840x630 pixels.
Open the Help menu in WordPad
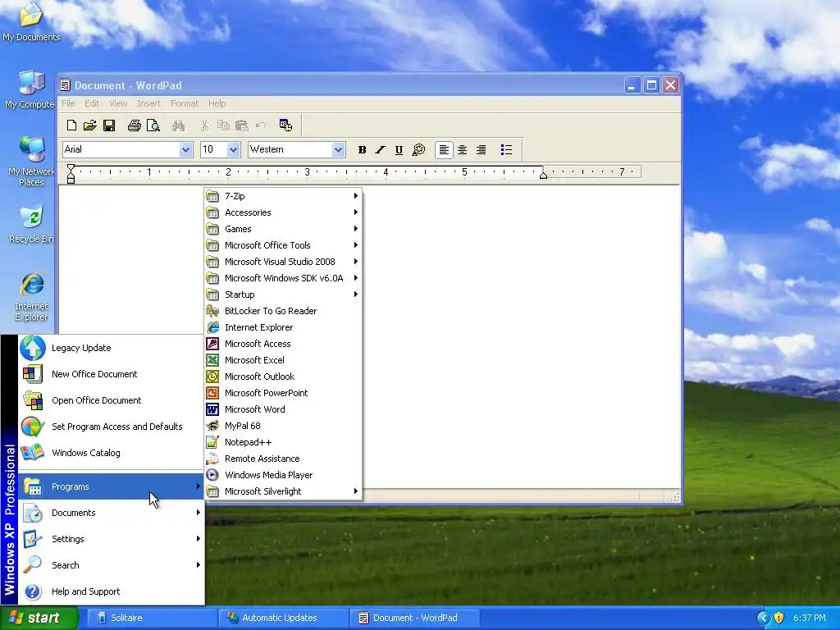coord(217,103)
